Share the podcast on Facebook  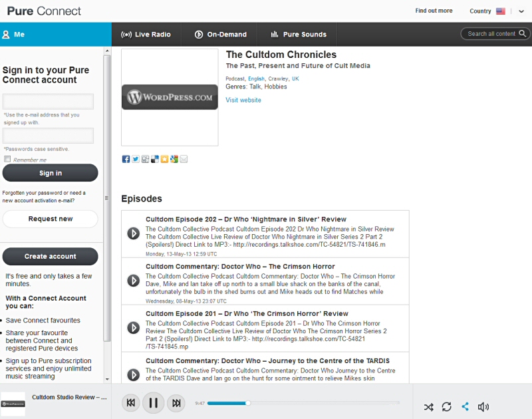pos(126,159)
